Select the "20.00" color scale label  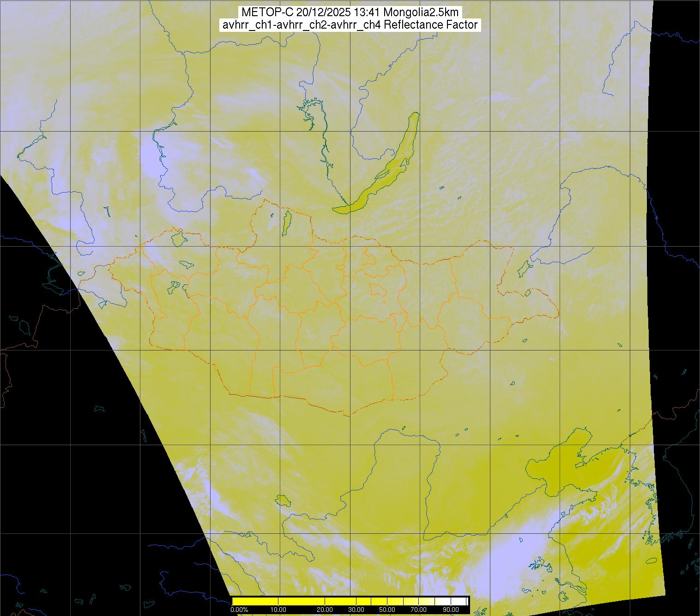pos(325,610)
